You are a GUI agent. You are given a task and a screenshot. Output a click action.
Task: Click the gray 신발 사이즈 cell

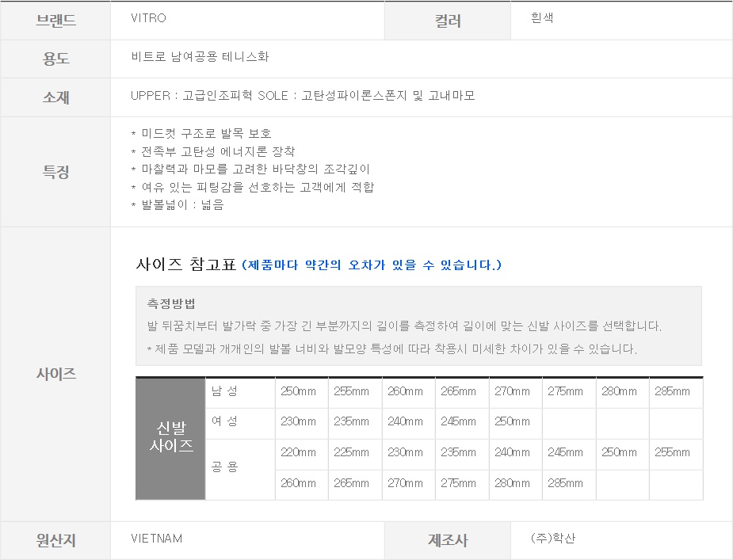click(x=171, y=437)
